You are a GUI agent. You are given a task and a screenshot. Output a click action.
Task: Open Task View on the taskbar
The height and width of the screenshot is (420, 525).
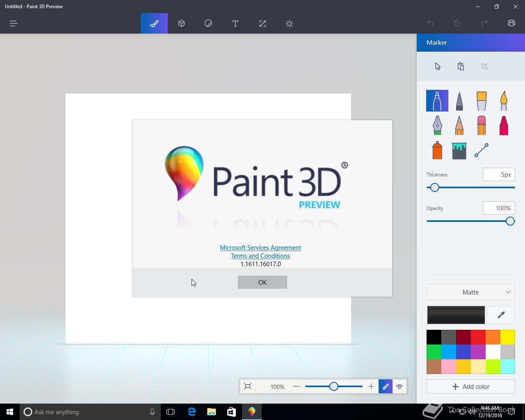(171, 412)
